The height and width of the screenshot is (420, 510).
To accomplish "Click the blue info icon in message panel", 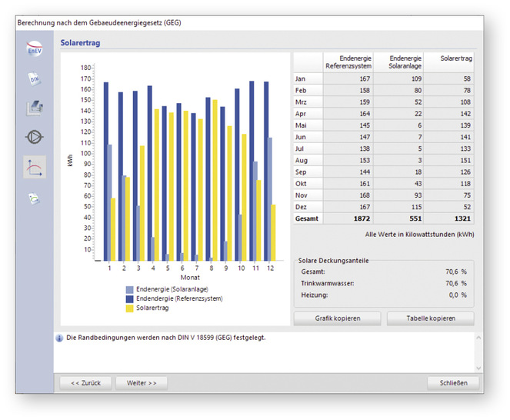I will pos(60,338).
